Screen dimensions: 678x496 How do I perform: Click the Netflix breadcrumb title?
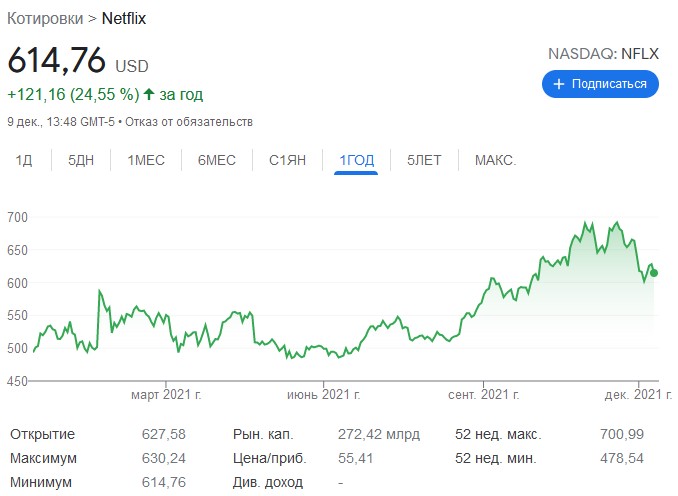click(124, 19)
